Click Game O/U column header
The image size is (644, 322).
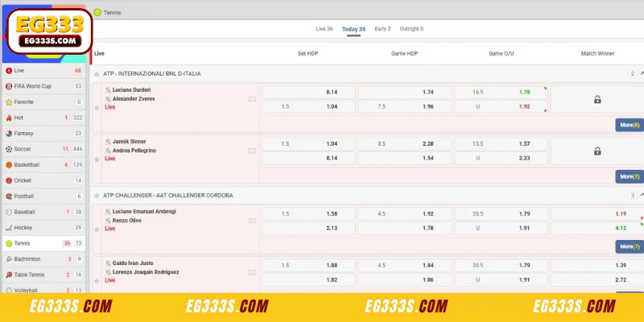pyautogui.click(x=501, y=54)
